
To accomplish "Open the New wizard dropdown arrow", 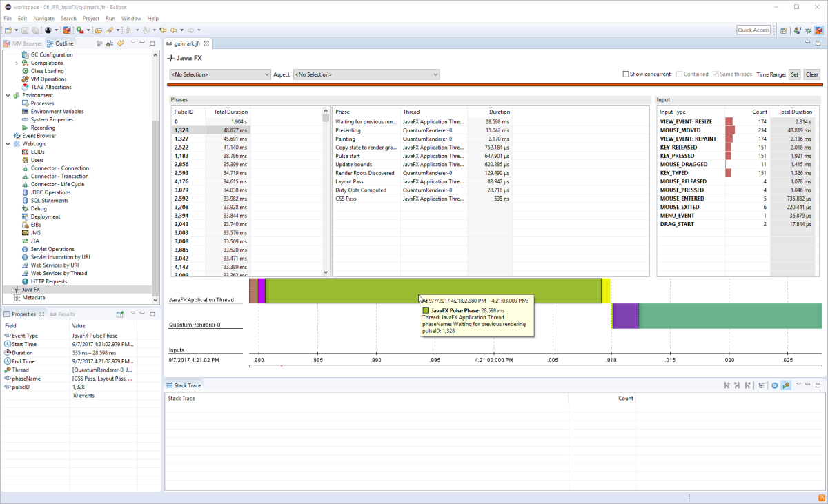I will tap(16, 30).
